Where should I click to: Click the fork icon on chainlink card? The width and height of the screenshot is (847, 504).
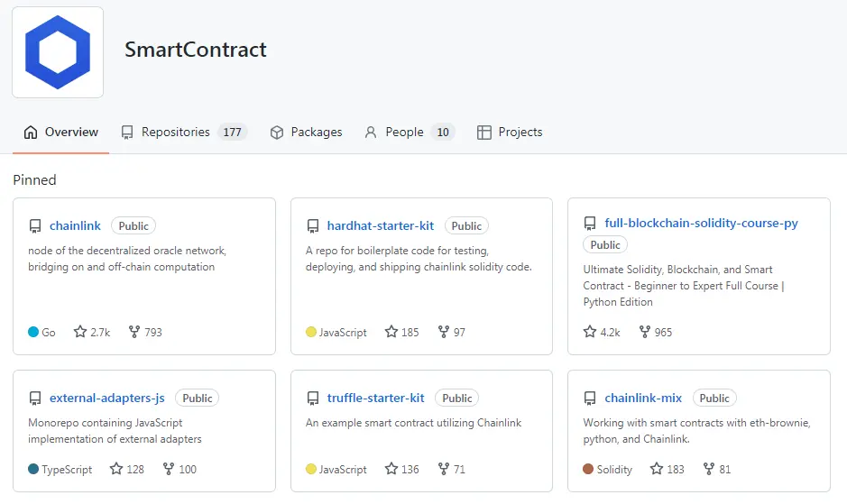[x=134, y=332]
